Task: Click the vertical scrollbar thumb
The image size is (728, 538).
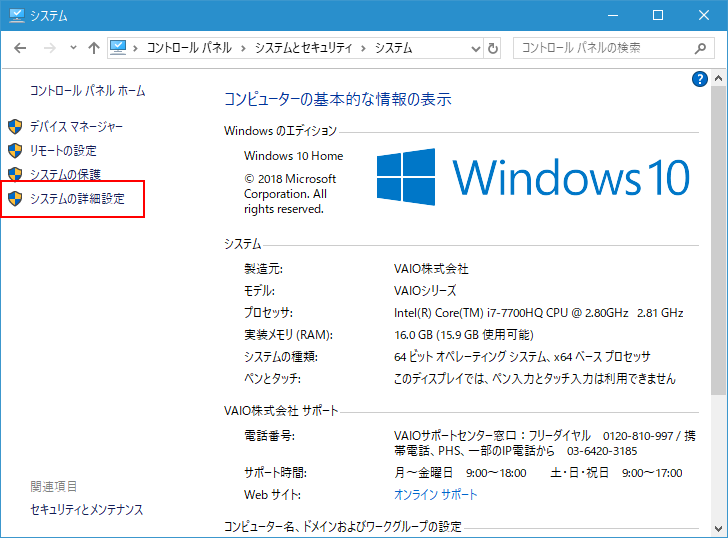Action: click(718, 240)
